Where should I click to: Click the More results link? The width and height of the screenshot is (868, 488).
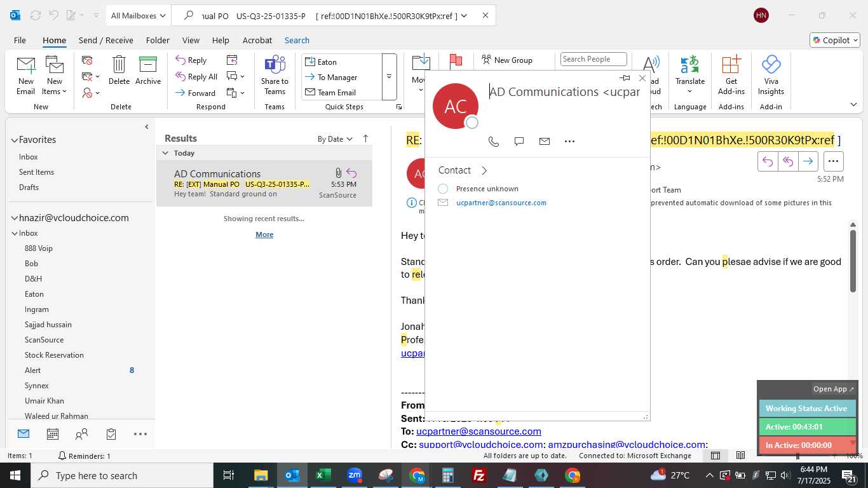pyautogui.click(x=264, y=234)
